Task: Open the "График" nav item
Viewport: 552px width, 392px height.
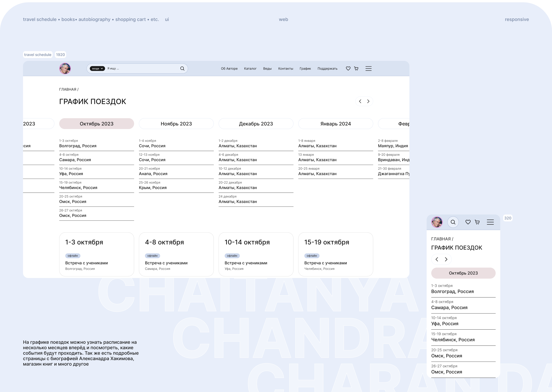Action: 305,69
